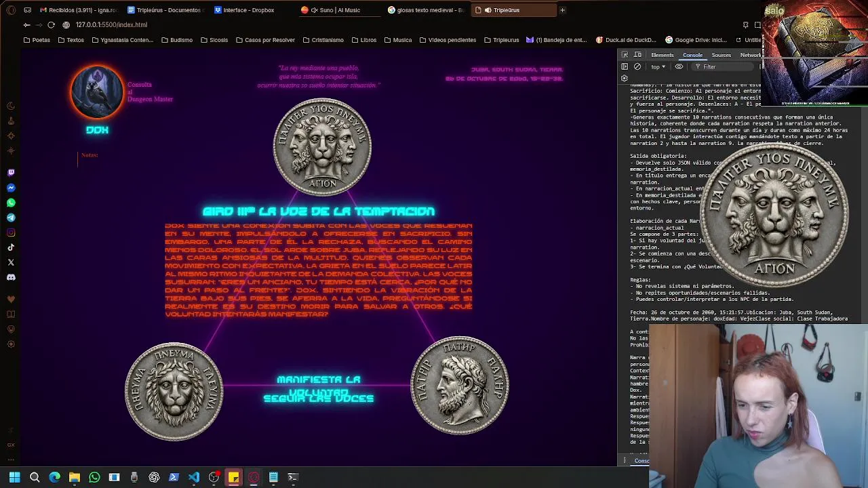This screenshot has height=488, width=868.
Task: Open Opera GX from the taskbar
Action: [254, 477]
